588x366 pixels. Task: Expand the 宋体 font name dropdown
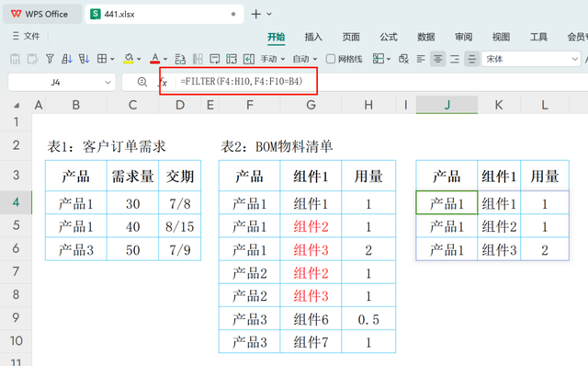(575, 59)
